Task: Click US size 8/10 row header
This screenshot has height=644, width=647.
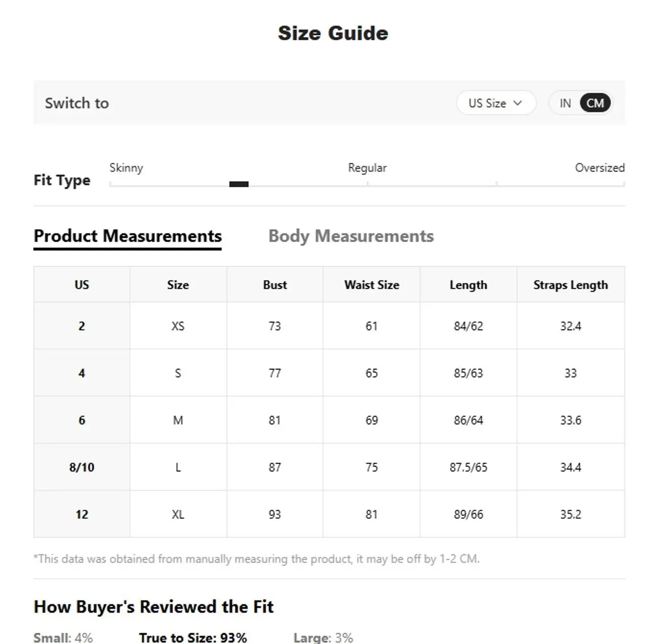Action: (82, 467)
